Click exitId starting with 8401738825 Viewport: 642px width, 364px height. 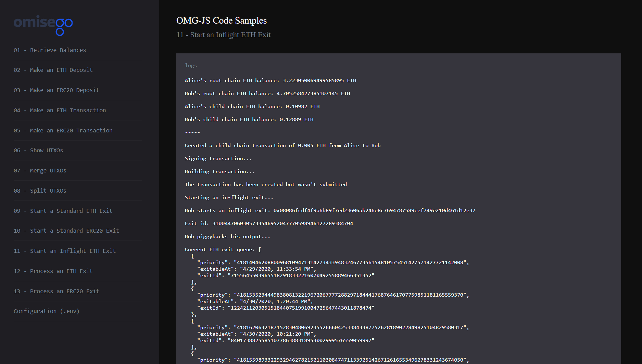(x=286, y=340)
